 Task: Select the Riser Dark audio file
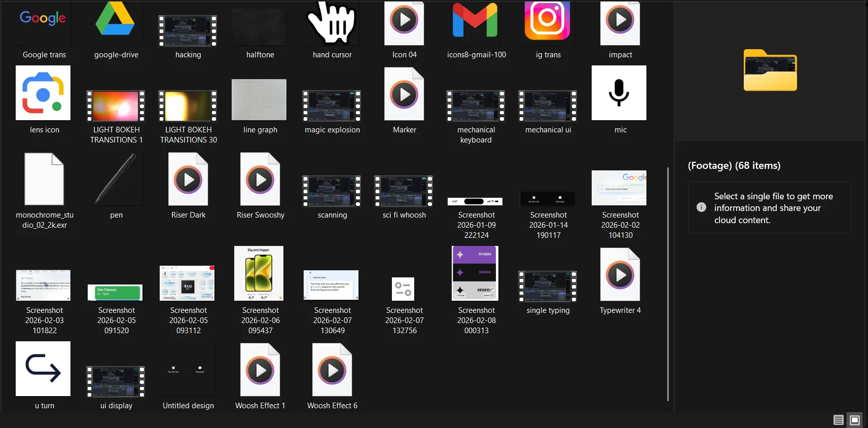188,180
